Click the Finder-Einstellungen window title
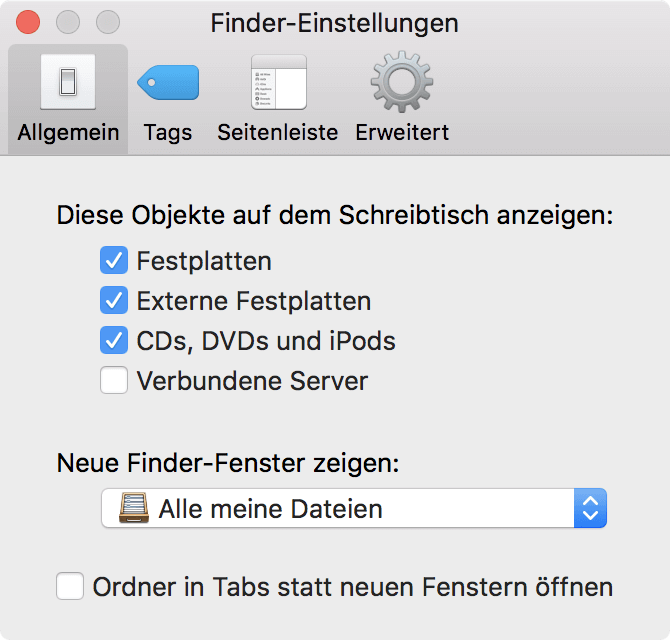 [x=335, y=23]
